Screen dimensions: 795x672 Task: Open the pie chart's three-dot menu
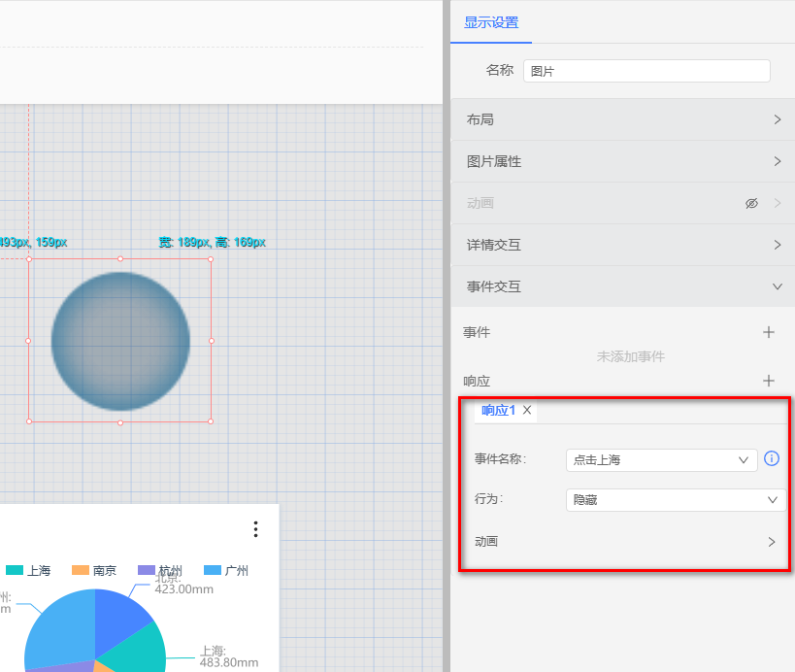(255, 528)
